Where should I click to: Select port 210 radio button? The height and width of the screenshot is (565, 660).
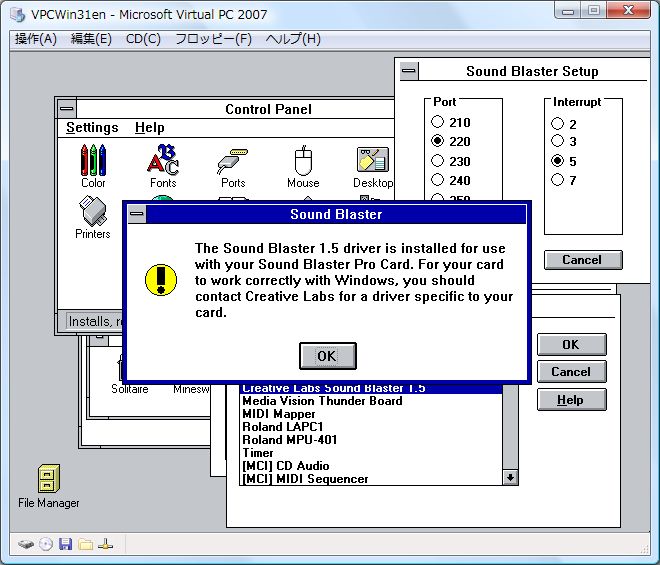pos(437,122)
